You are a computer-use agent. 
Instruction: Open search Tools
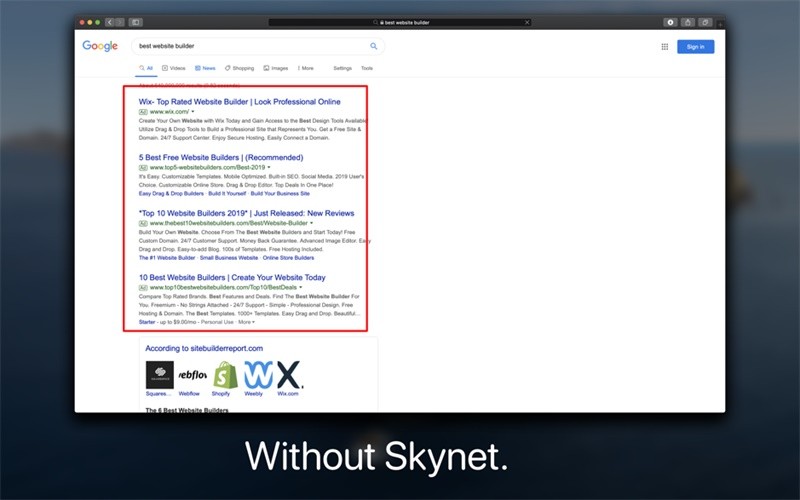pos(367,68)
